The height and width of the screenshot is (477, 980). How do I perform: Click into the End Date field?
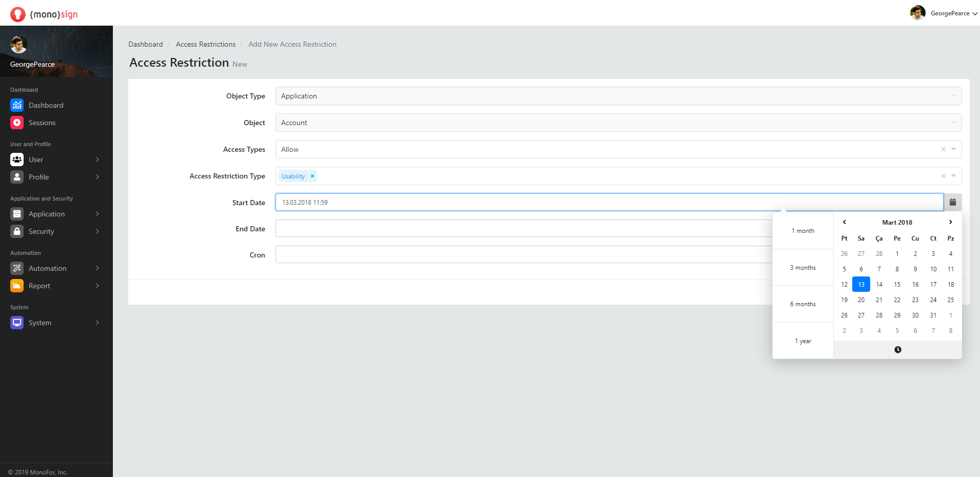click(523, 229)
